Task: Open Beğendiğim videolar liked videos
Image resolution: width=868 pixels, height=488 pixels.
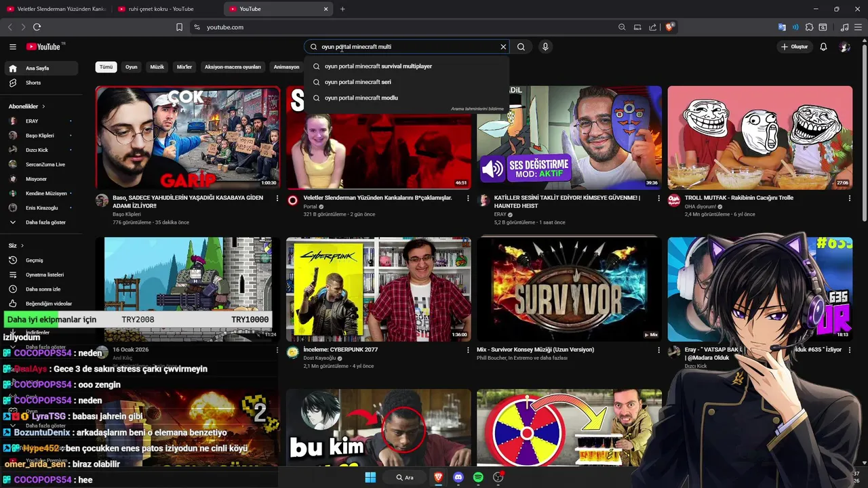Action: (41, 304)
